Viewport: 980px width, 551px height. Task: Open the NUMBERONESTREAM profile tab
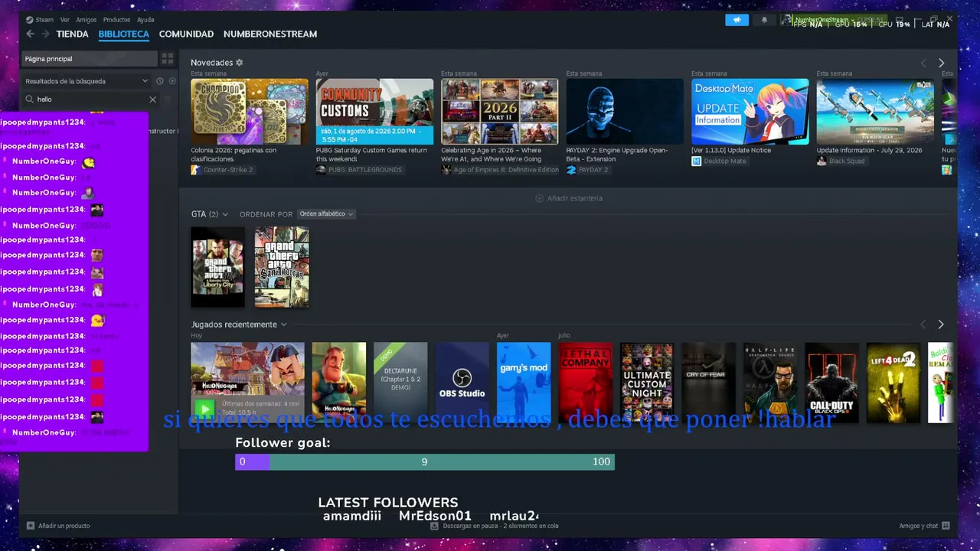click(x=270, y=34)
